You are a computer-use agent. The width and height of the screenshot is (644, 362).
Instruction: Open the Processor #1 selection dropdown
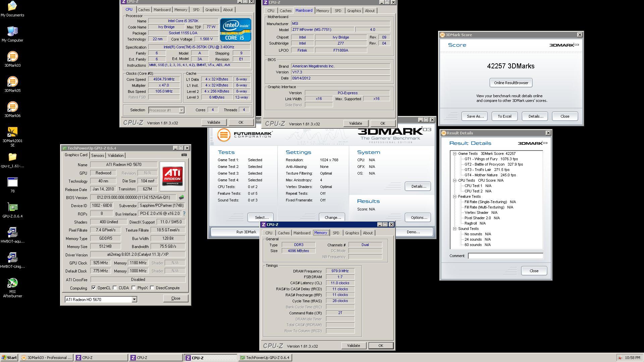(x=181, y=110)
